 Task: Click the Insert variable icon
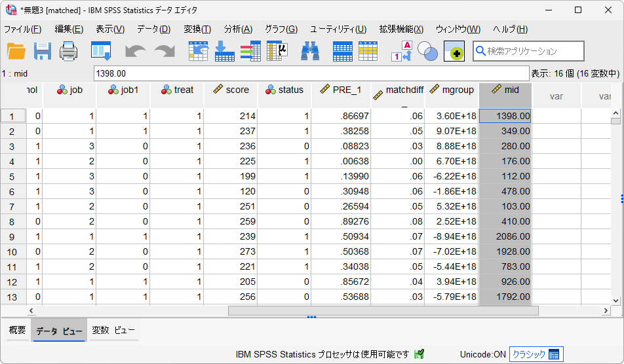tap(368, 51)
